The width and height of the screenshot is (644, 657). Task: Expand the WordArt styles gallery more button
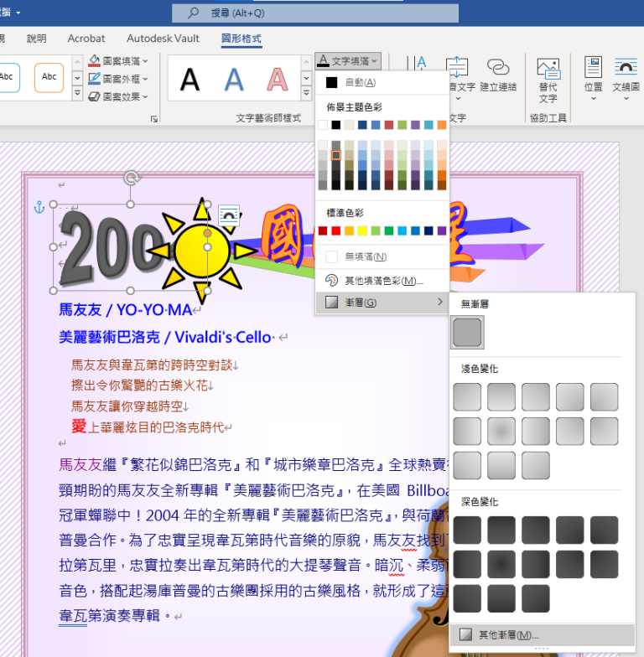pos(307,94)
